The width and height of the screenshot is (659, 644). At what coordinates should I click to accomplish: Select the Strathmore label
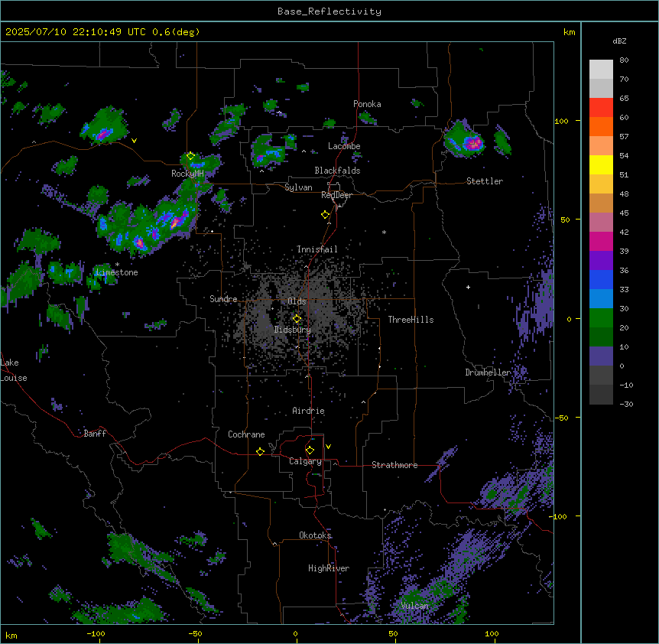tap(394, 465)
